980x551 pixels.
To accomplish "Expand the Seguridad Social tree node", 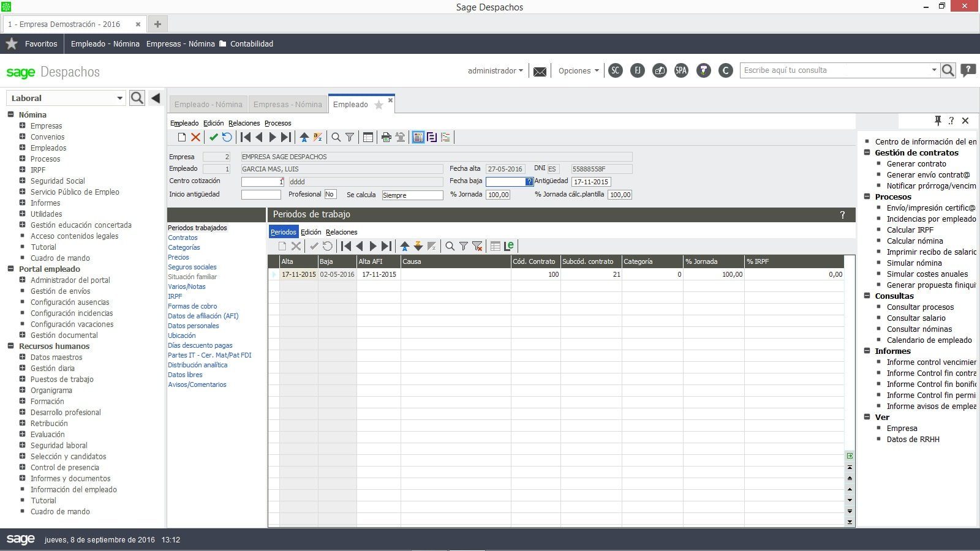I will 23,181.
